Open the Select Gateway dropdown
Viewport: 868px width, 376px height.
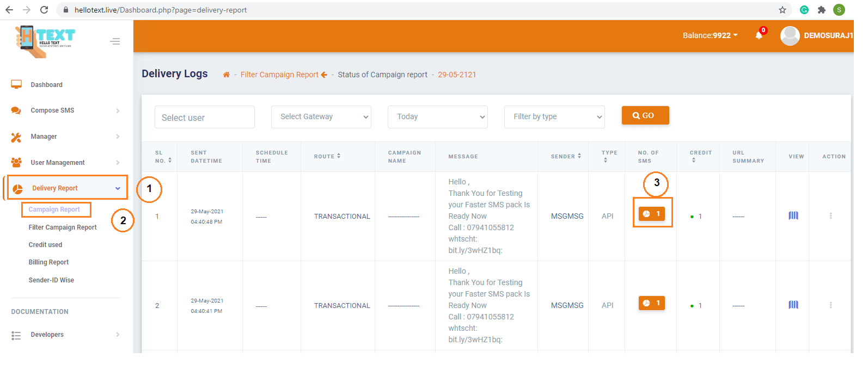321,117
